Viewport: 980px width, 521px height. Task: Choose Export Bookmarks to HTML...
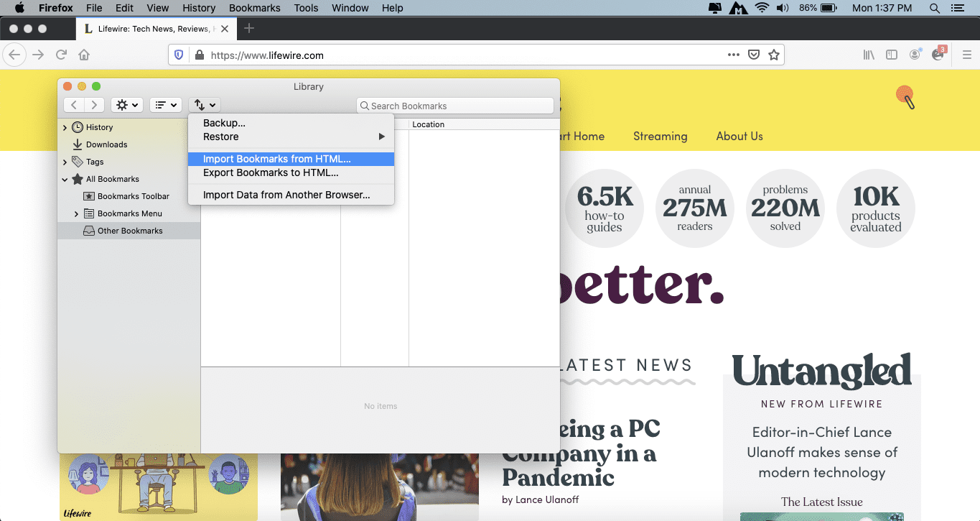pyautogui.click(x=291, y=172)
